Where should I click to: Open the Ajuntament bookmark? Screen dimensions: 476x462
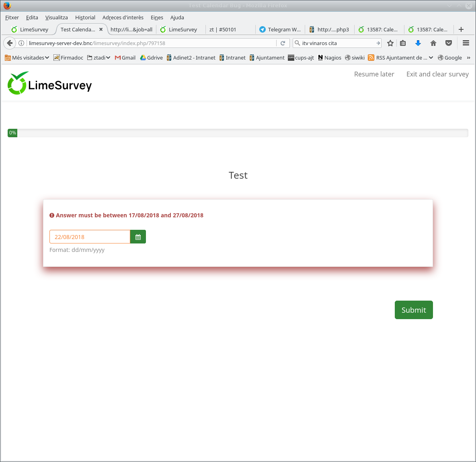267,58
